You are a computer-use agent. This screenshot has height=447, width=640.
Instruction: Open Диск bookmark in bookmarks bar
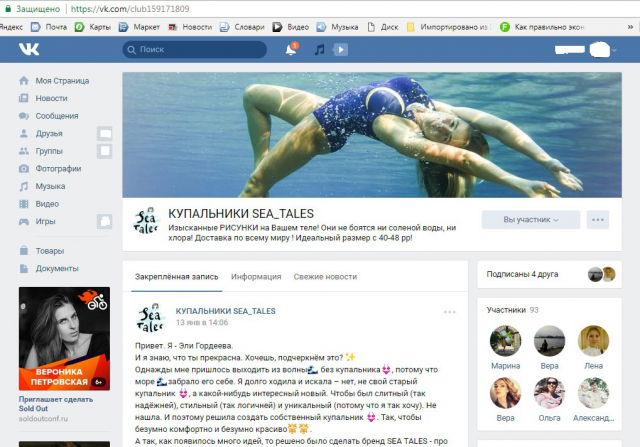coord(383,27)
